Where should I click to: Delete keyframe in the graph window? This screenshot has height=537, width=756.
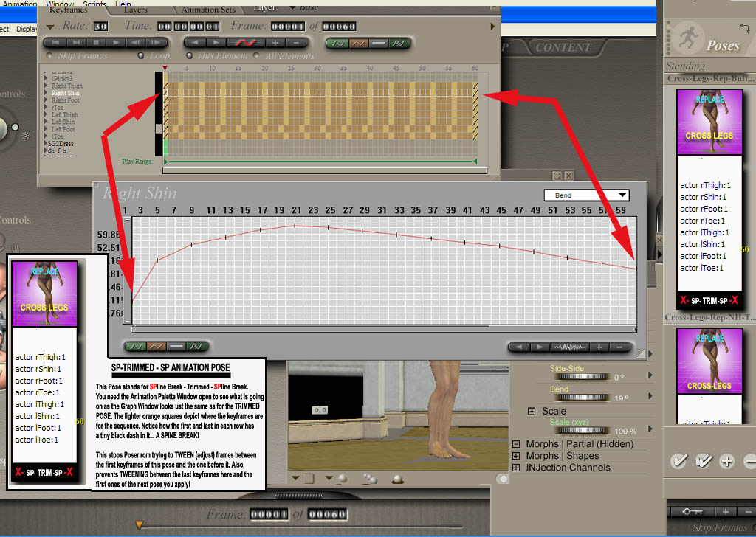click(x=619, y=347)
